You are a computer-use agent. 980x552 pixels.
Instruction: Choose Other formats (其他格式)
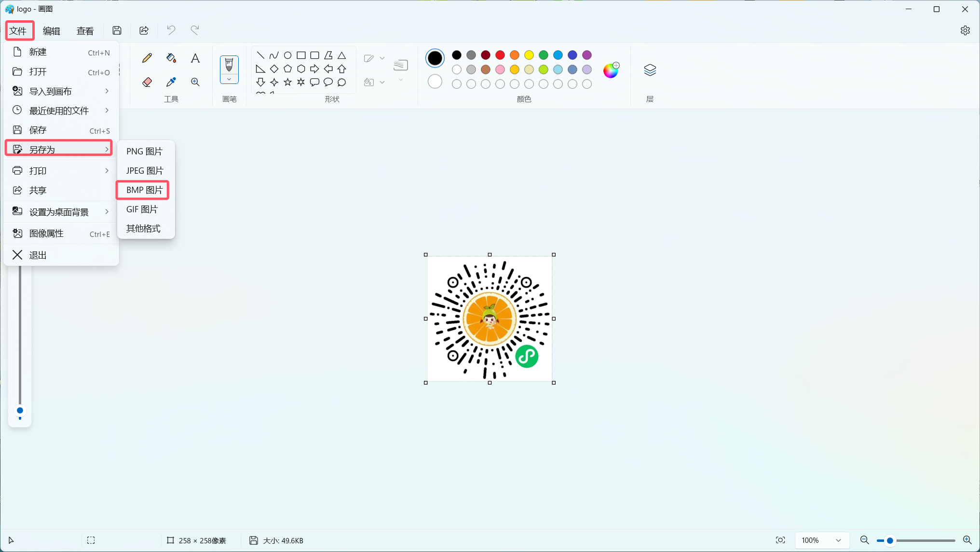pos(146,229)
